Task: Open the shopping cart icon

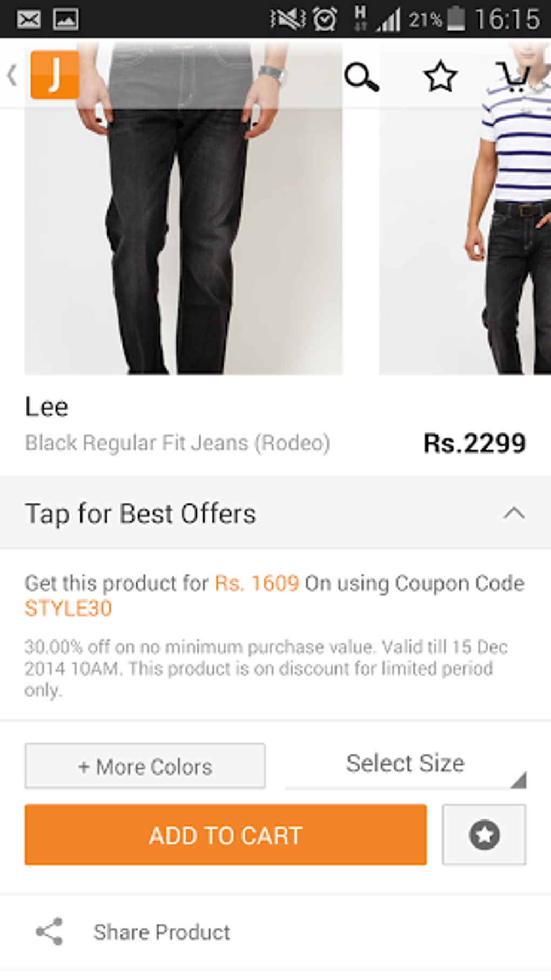Action: click(512, 77)
